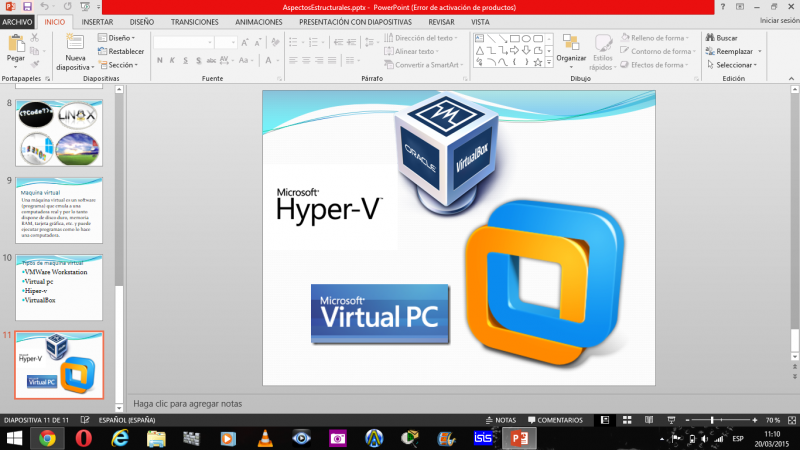Toggle underline S formatting
Image resolution: width=800 pixels, height=450 pixels.
[x=185, y=60]
